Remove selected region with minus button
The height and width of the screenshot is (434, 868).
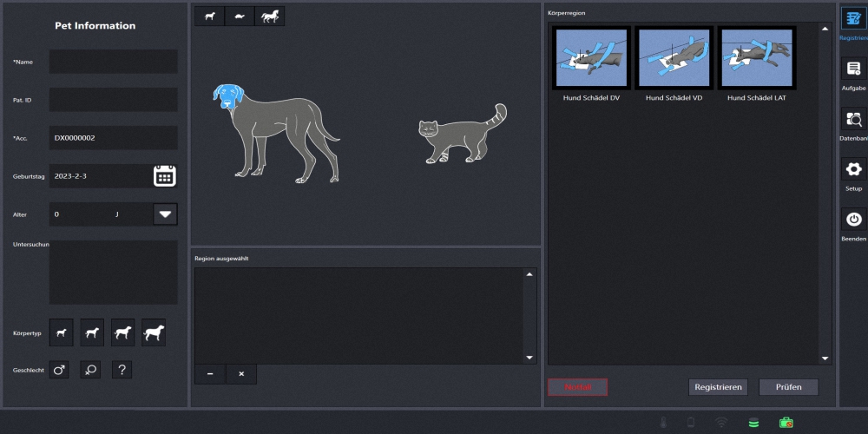210,374
